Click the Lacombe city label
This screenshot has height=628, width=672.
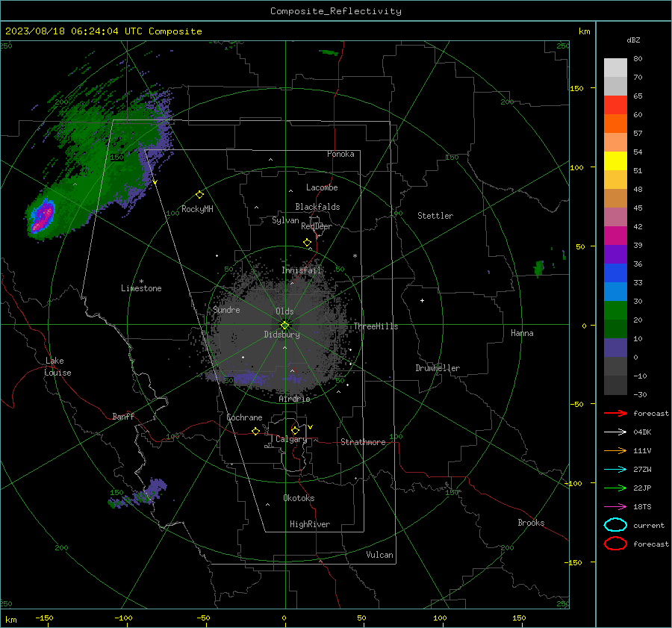click(x=322, y=187)
